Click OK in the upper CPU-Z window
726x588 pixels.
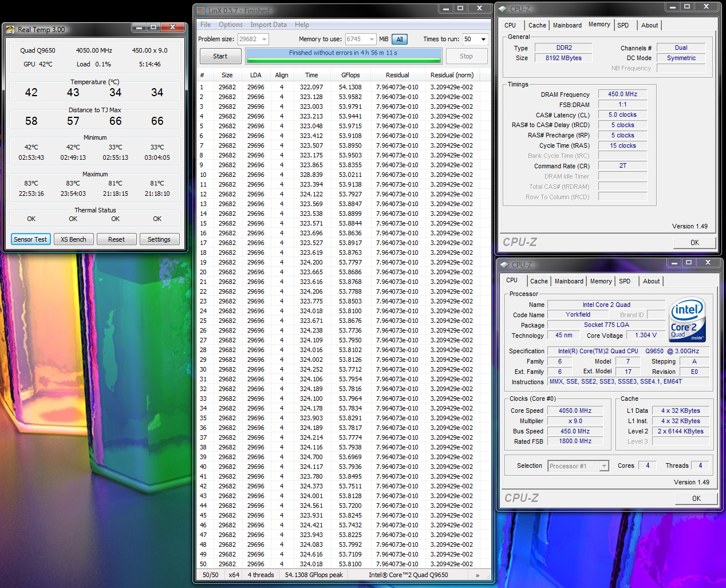click(695, 242)
